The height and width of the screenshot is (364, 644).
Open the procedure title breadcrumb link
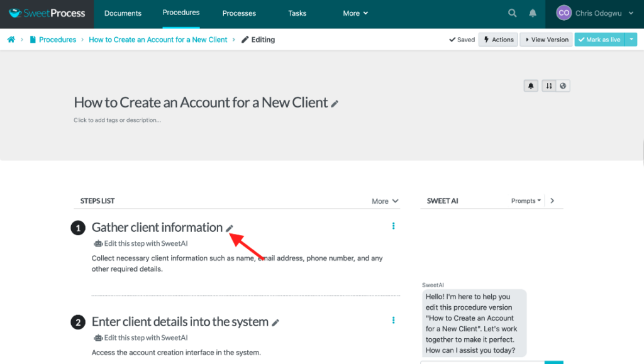tap(158, 40)
